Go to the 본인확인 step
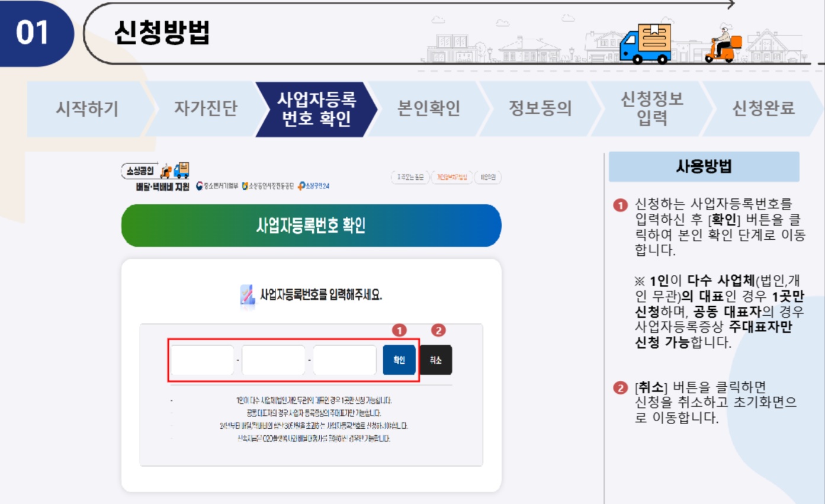This screenshot has height=504, width=825. [429, 109]
